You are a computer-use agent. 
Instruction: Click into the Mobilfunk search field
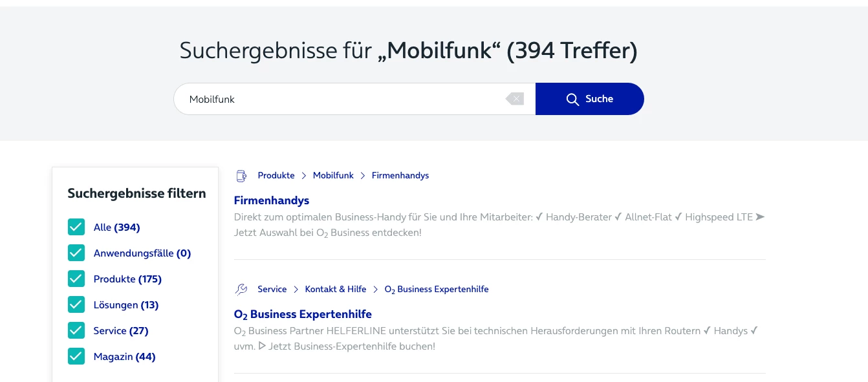coord(343,99)
